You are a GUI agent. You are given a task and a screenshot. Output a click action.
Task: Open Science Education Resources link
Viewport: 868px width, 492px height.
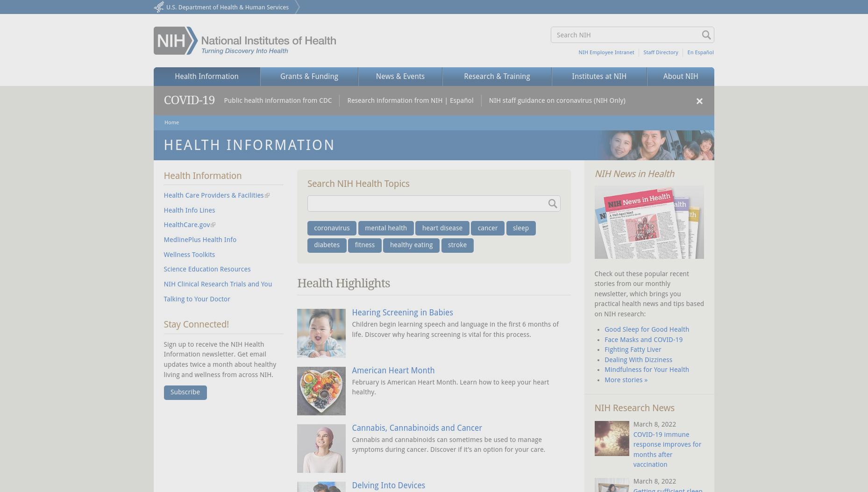click(207, 269)
